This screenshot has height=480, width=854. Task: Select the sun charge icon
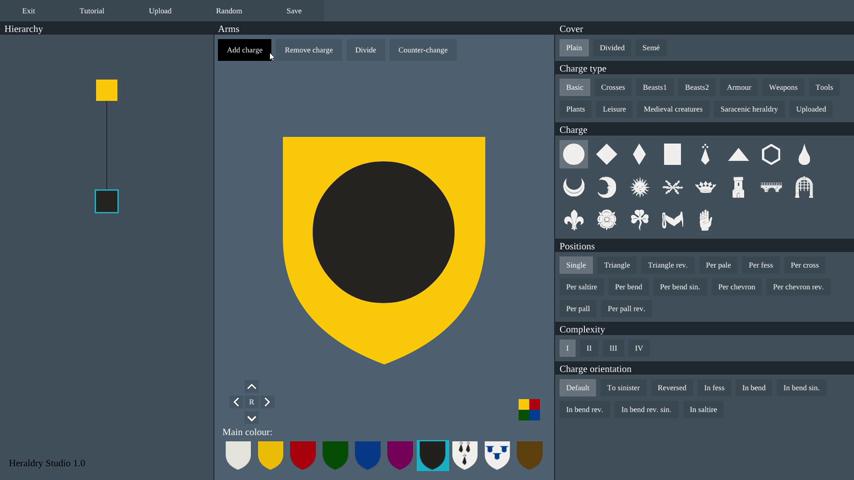tap(639, 187)
